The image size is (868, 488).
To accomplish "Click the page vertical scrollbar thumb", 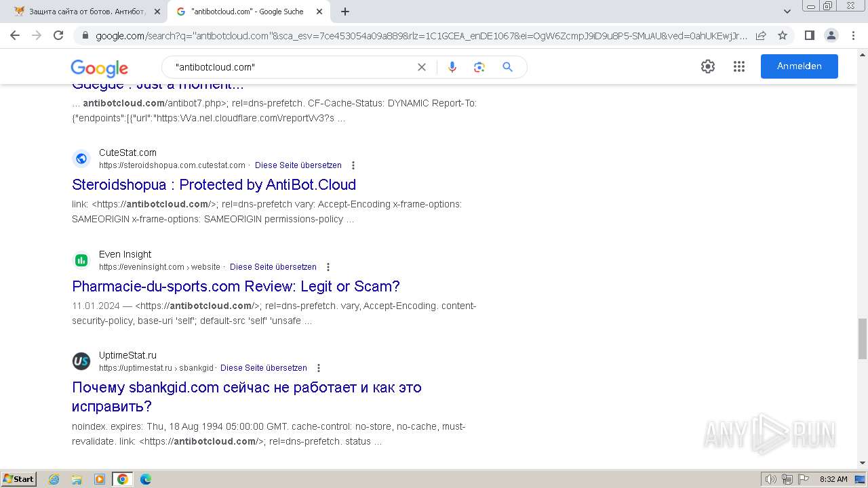I will (x=863, y=339).
